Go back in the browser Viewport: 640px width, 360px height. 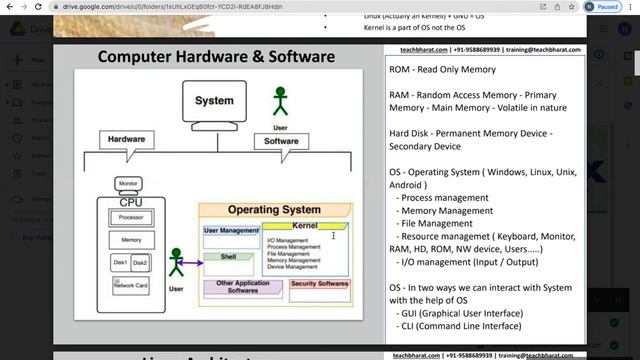click(10, 7)
